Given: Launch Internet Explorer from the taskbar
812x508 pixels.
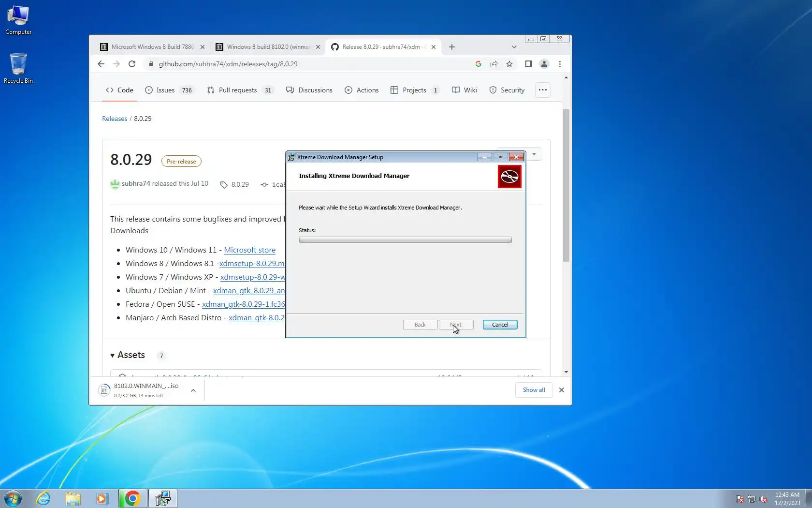Looking at the screenshot, I should tap(43, 498).
